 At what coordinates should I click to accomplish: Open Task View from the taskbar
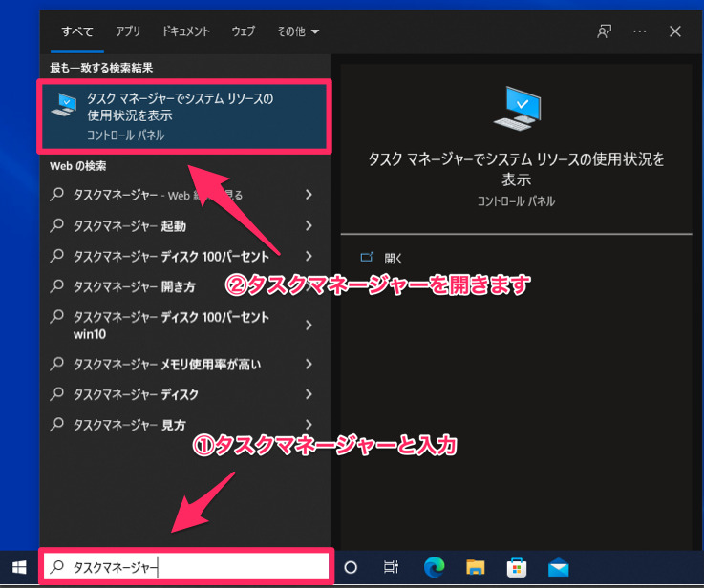coord(391,567)
